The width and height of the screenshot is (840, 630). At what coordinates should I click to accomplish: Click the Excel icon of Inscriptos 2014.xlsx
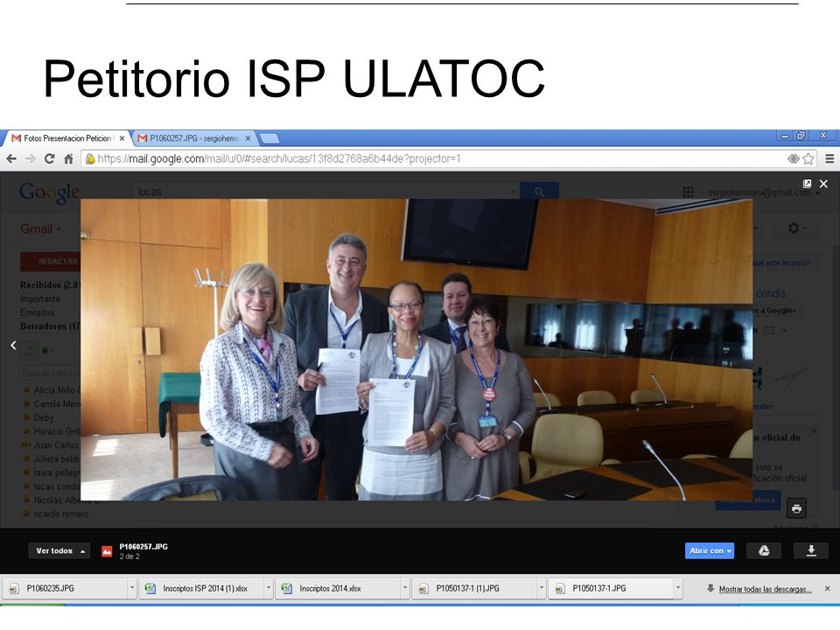tap(287, 588)
